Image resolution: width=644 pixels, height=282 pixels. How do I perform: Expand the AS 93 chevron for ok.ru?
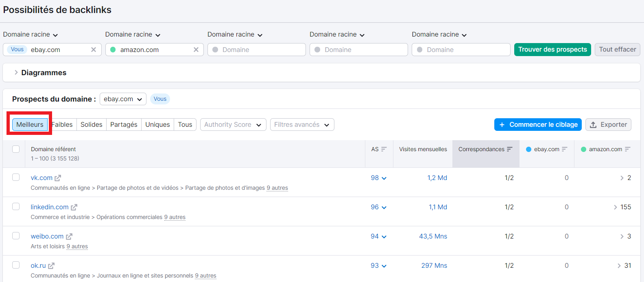384,266
